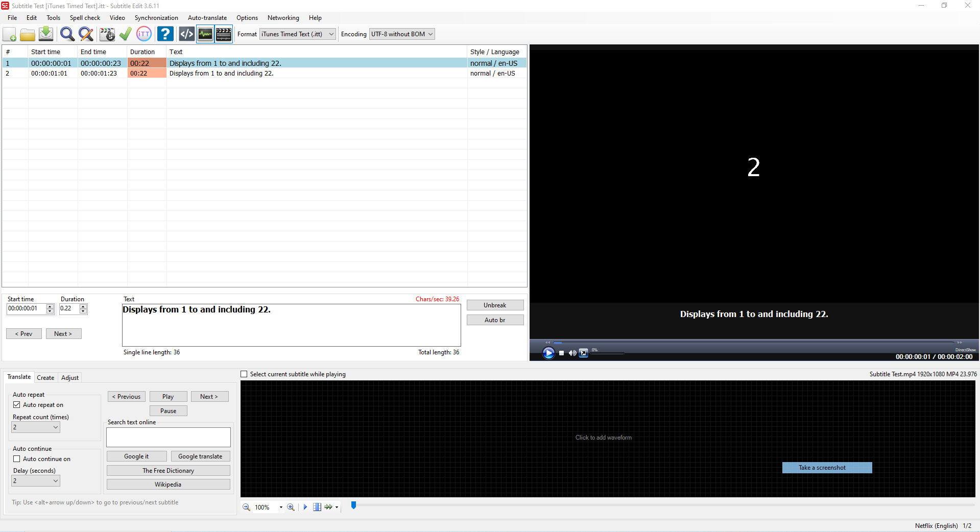The height and width of the screenshot is (532, 980).
Task: Open the Replace dialog
Action: click(x=85, y=34)
